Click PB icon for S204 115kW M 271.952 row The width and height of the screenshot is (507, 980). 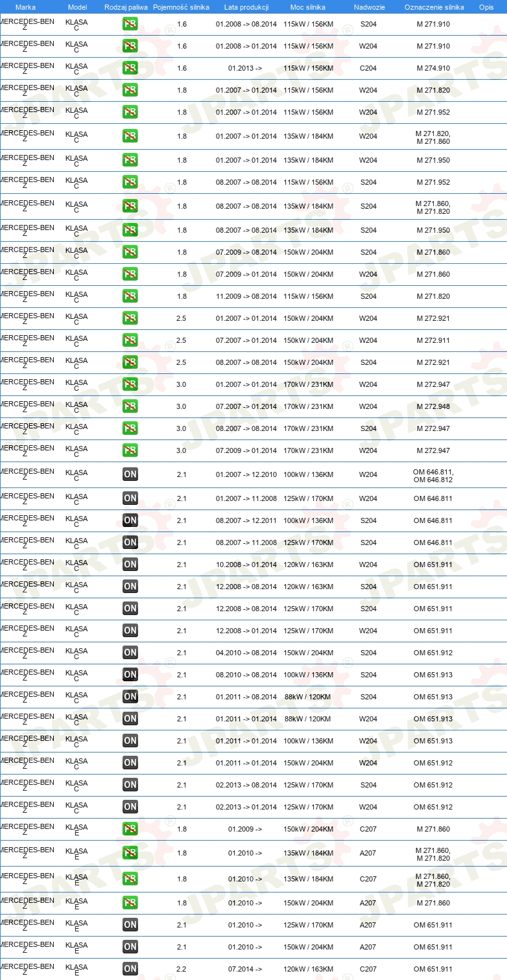pyautogui.click(x=130, y=182)
